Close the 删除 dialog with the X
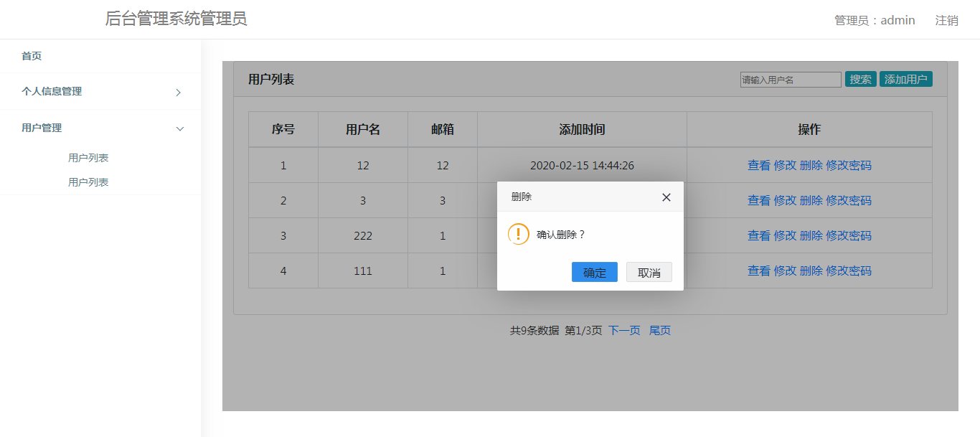Viewport: 980px width, 437px height. pyautogui.click(x=666, y=197)
